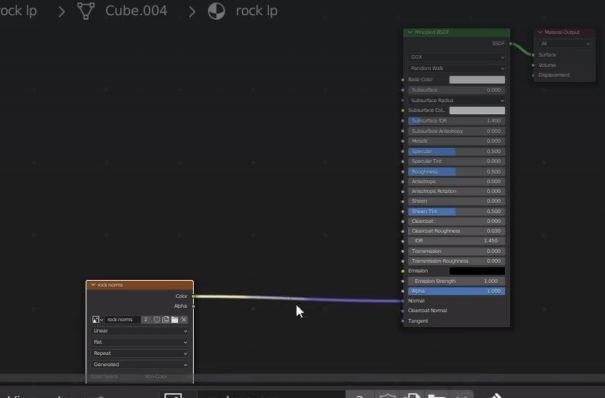Click the Subsurface value slider
Image resolution: width=605 pixels, height=398 pixels.
point(456,90)
